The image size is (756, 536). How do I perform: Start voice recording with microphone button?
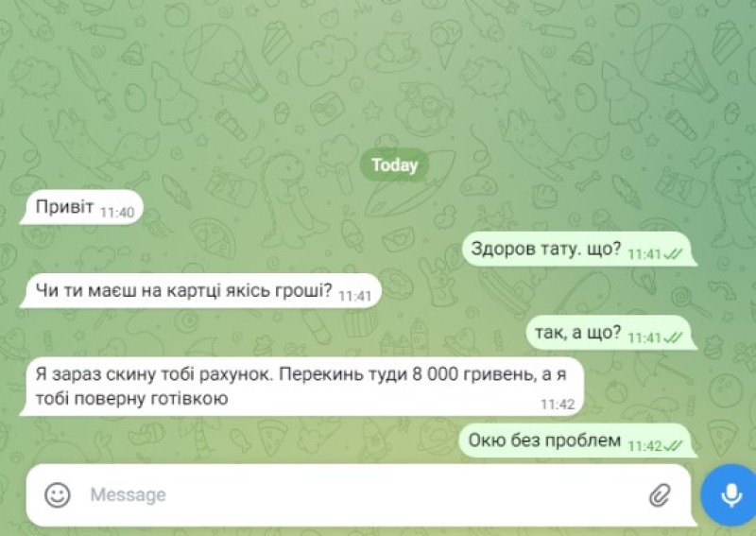tap(730, 495)
